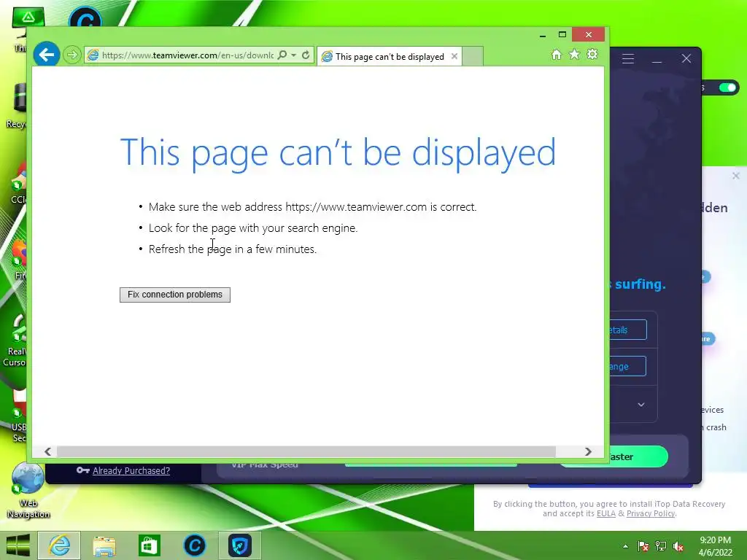Click the blue C app taskbar icon
The image size is (747, 560).
(194, 545)
